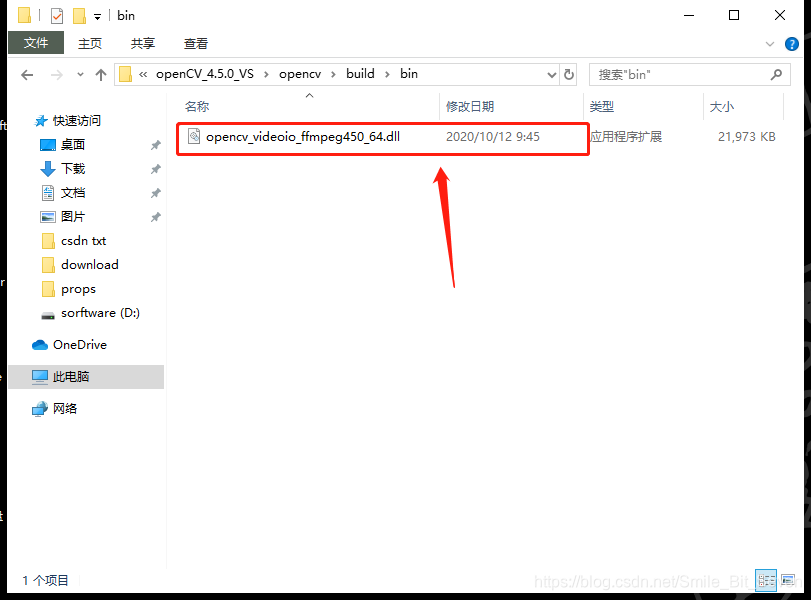811x600 pixels.
Task: Open 下载 in quick access
Action: pyautogui.click(x=73, y=169)
